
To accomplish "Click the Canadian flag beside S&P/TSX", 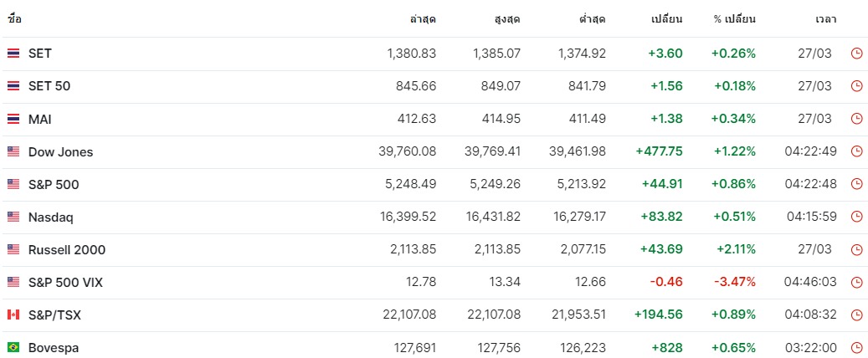I will click(13, 315).
